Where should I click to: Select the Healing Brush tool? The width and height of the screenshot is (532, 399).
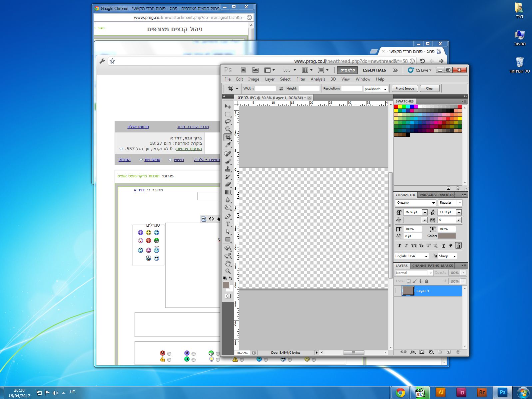[228, 154]
